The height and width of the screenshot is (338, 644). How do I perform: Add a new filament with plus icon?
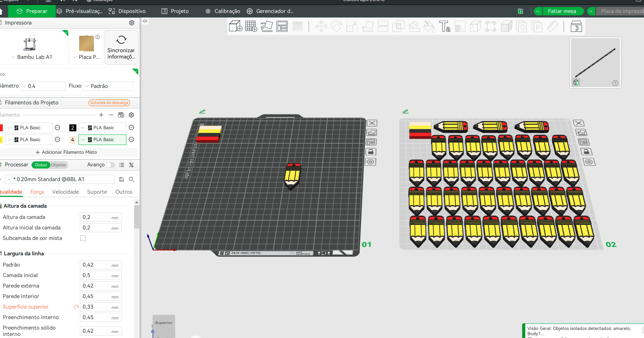point(101,115)
